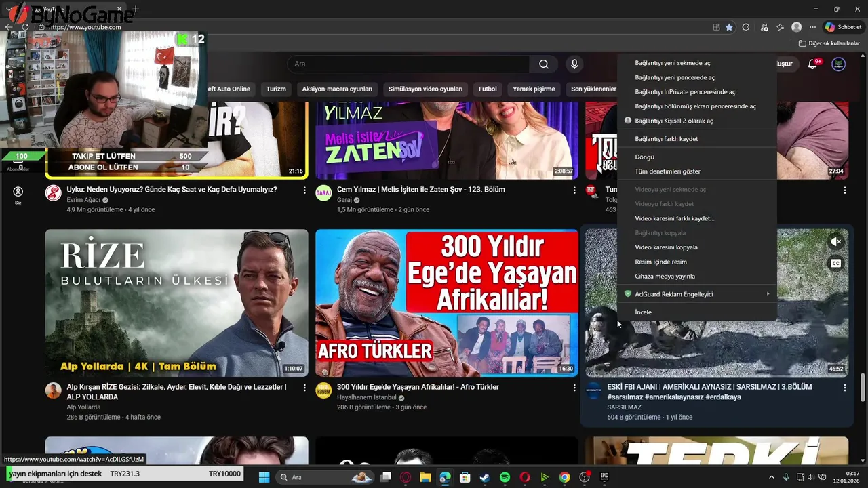Click the split screen icon in the address bar
The height and width of the screenshot is (488, 868).
716,27
